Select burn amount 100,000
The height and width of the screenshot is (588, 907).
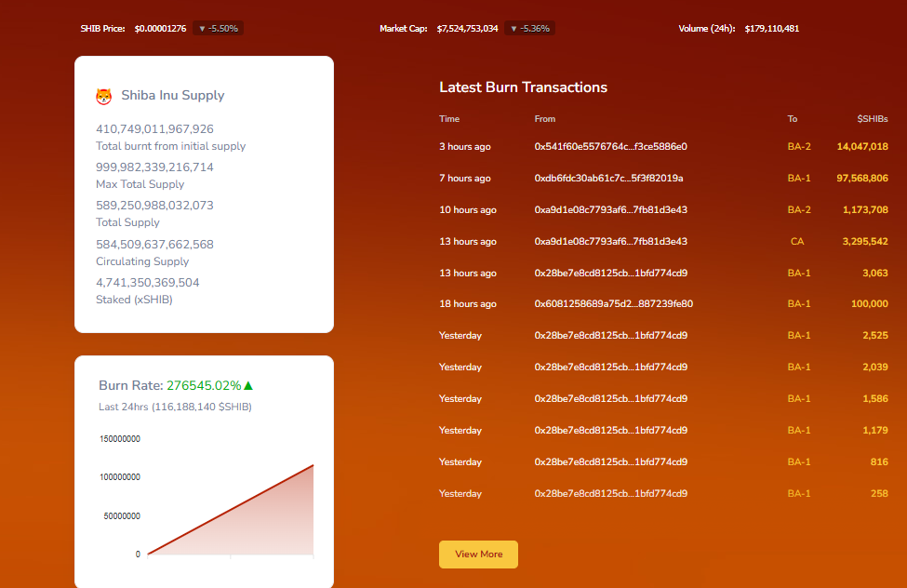pyautogui.click(x=870, y=304)
